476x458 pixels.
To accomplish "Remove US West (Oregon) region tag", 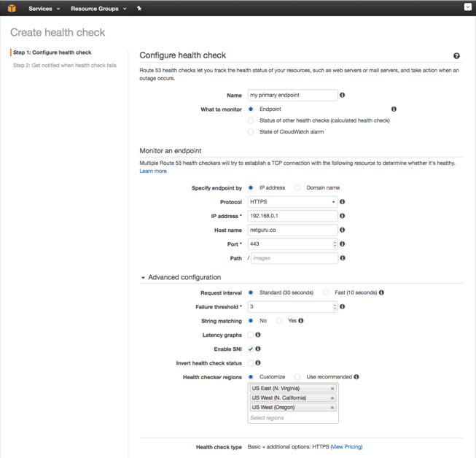I will pos(332,408).
